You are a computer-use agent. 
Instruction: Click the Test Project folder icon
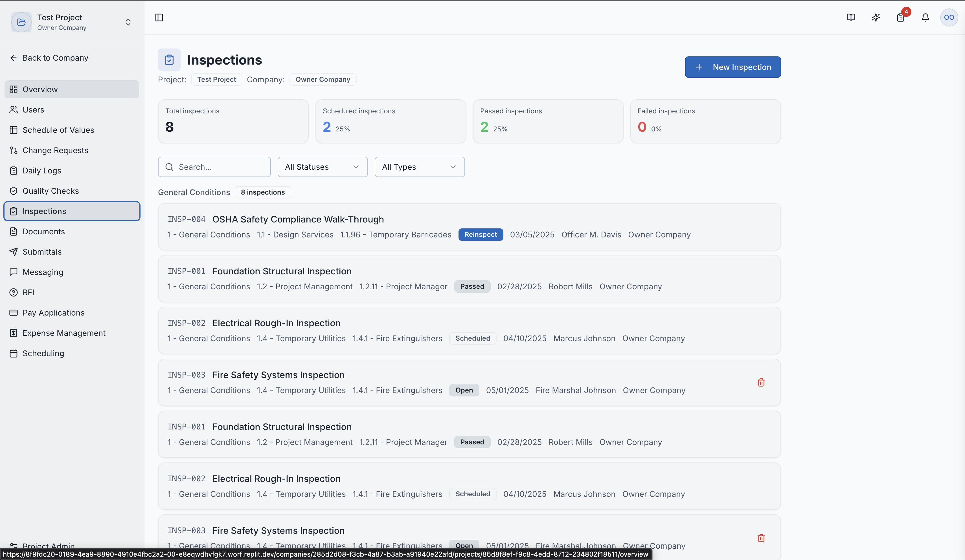tap(21, 22)
